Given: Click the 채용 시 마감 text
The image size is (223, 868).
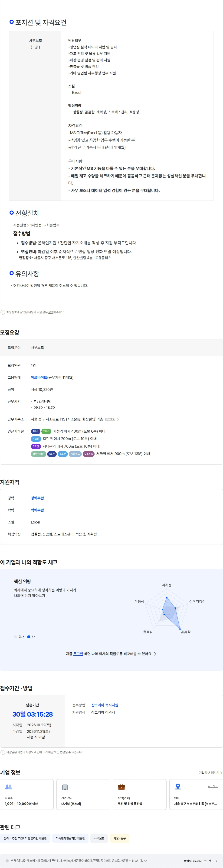Looking at the screenshot, I should pos(36,737).
